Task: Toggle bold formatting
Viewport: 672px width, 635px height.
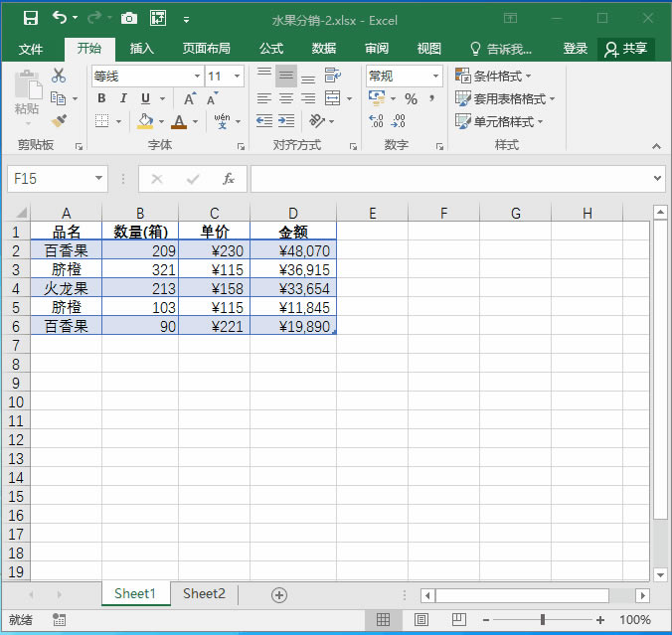Action: (x=101, y=98)
